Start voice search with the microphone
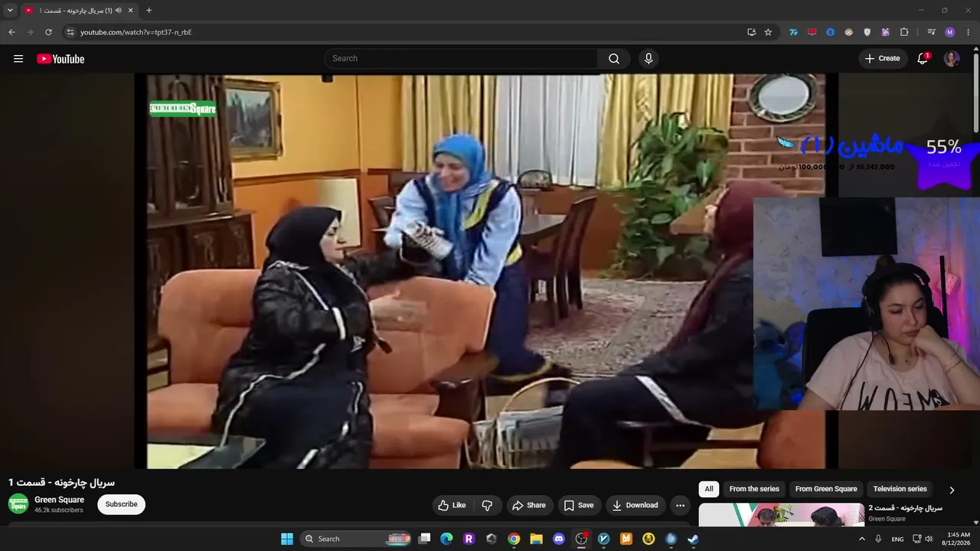980x551 pixels. point(648,59)
